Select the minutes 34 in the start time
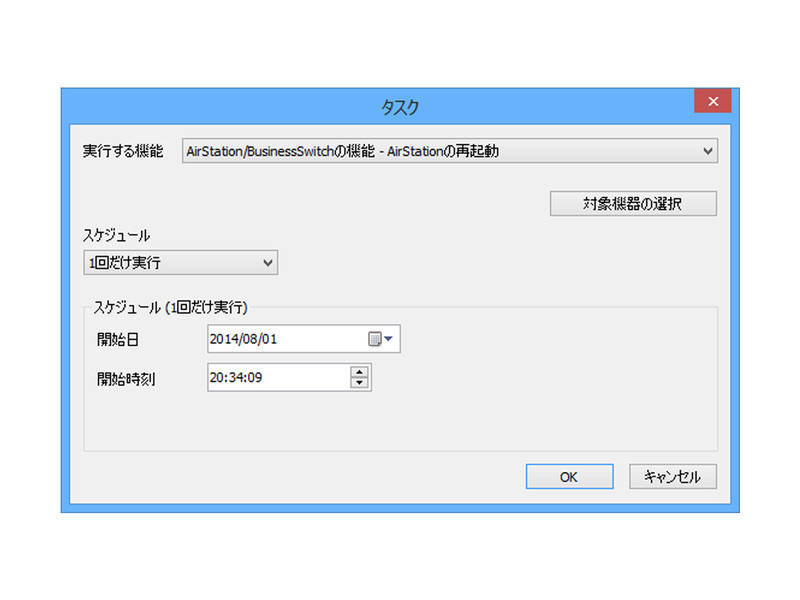800x600 pixels. 238,378
